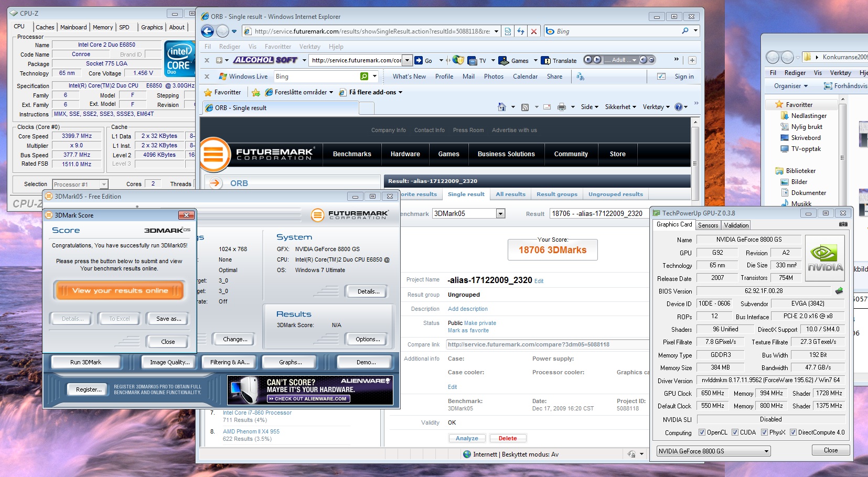Open the All results tab on ORB page
Image resolution: width=868 pixels, height=477 pixels.
tap(510, 194)
